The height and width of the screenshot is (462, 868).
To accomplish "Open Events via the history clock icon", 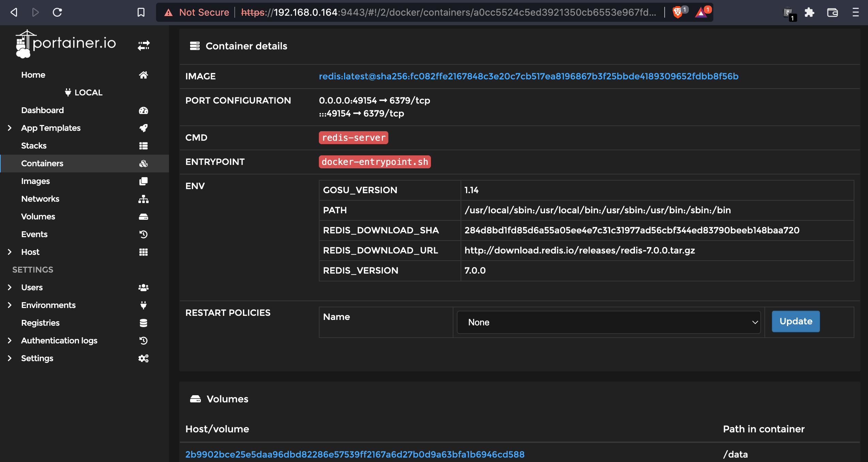I will 144,234.
